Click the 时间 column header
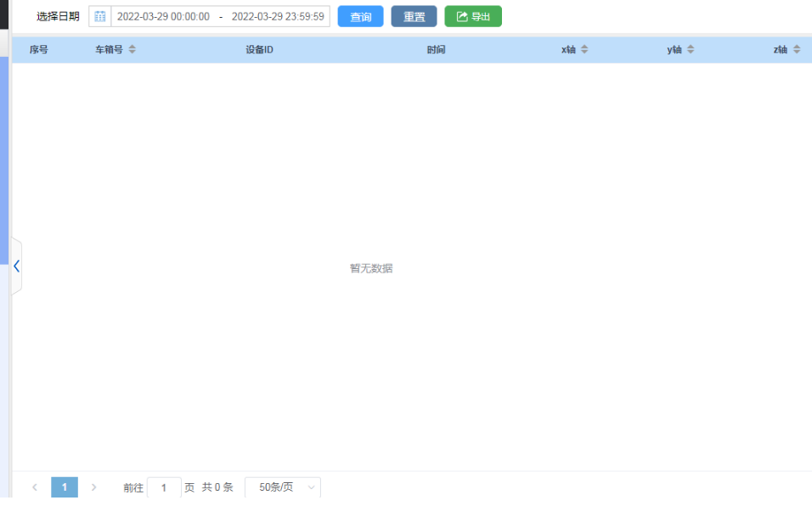Screen dimensions: 812x506 (436, 50)
